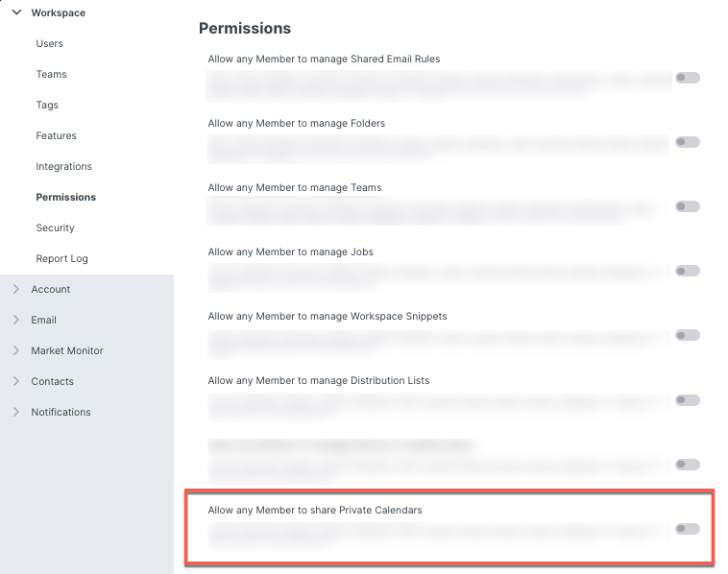Viewport: 728px width, 574px height.
Task: Go to Teams in the sidebar
Action: [52, 74]
